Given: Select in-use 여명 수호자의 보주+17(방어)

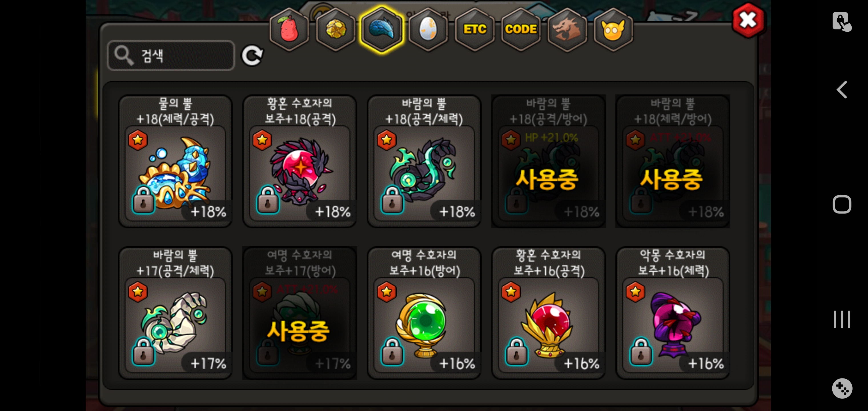Looking at the screenshot, I should pyautogui.click(x=300, y=313).
